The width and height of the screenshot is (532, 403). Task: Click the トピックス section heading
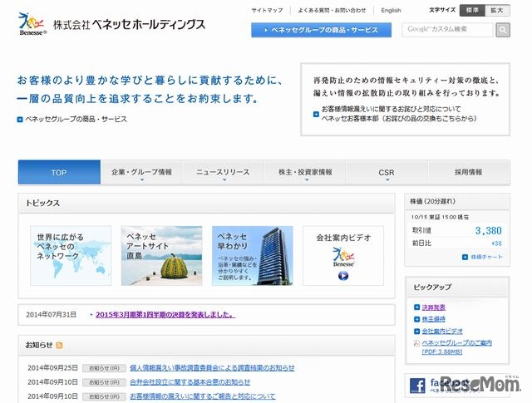pyautogui.click(x=42, y=204)
